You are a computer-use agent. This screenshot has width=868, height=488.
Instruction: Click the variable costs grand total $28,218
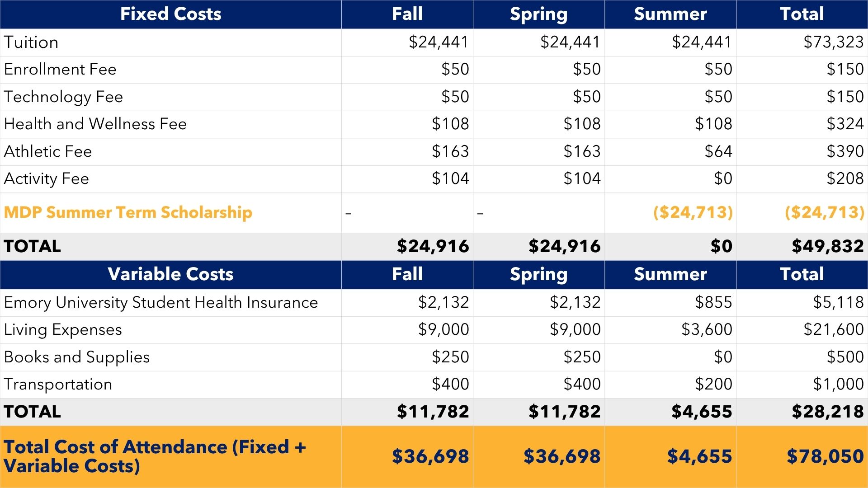(827, 412)
